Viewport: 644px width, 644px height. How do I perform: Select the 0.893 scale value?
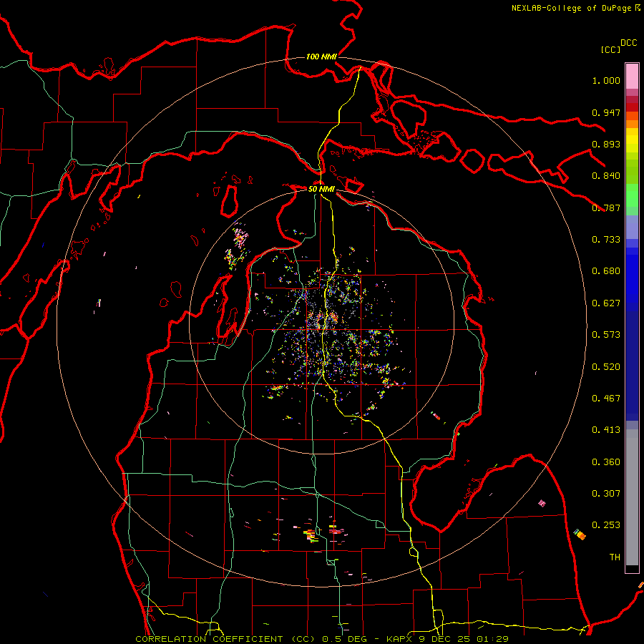pos(606,144)
